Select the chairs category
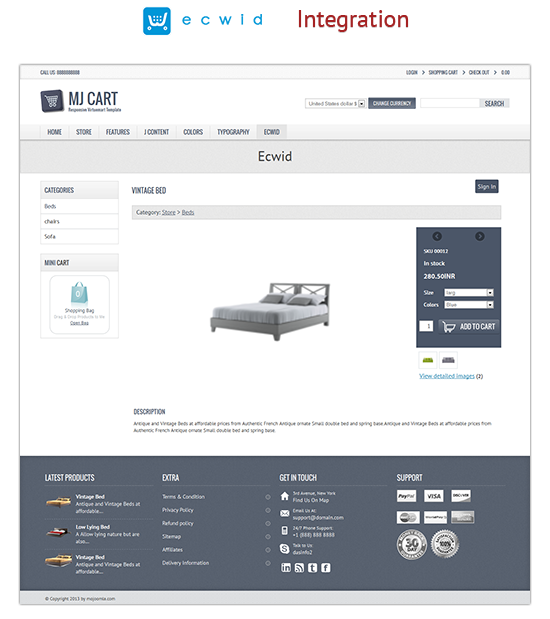550x619 pixels. [x=79, y=221]
